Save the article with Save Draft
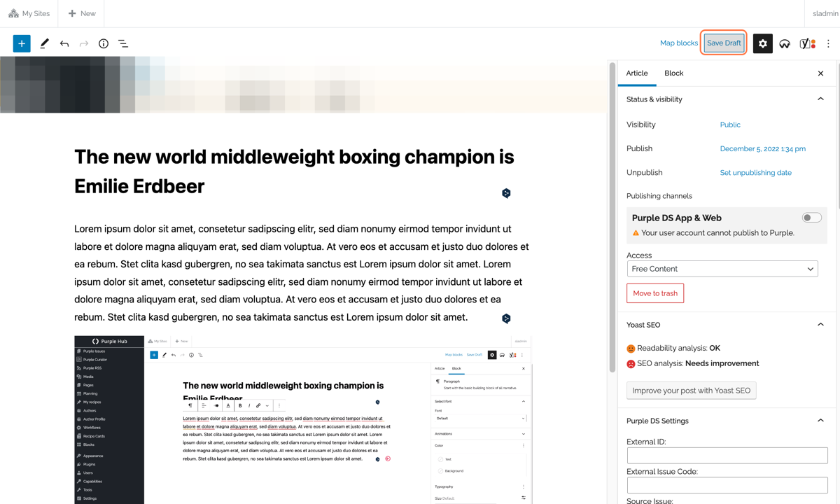 click(x=724, y=43)
